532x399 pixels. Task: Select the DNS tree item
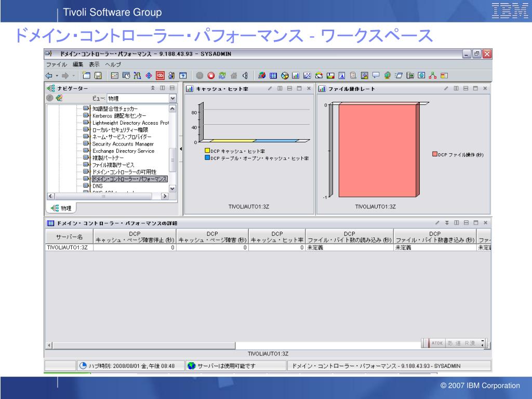click(x=97, y=186)
